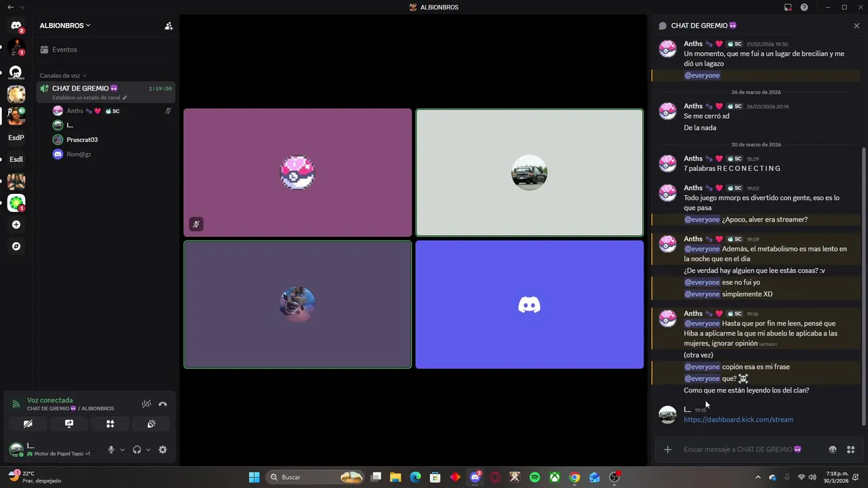Open the help question mark icon
This screenshot has width=868, height=488.
click(804, 7)
